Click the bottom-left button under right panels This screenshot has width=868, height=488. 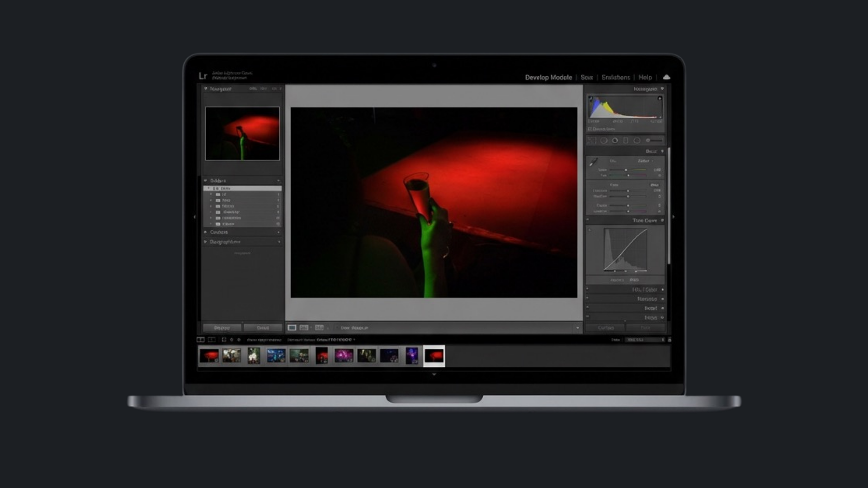tap(605, 328)
